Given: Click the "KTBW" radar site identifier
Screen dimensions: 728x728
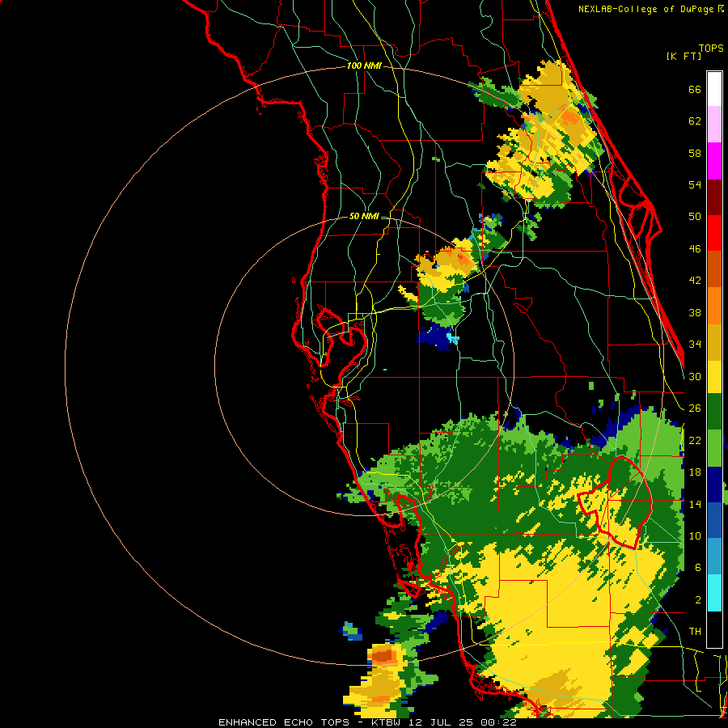Looking at the screenshot, I should [387, 722].
